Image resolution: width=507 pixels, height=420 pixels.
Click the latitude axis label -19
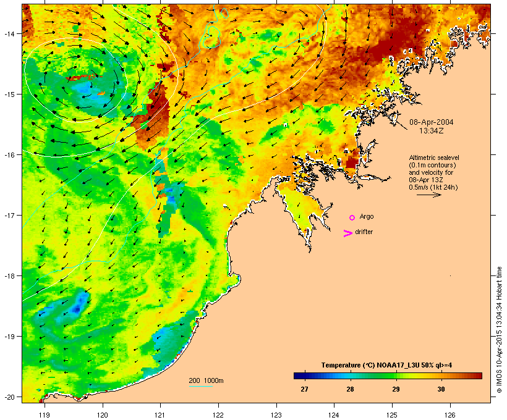click(9, 337)
